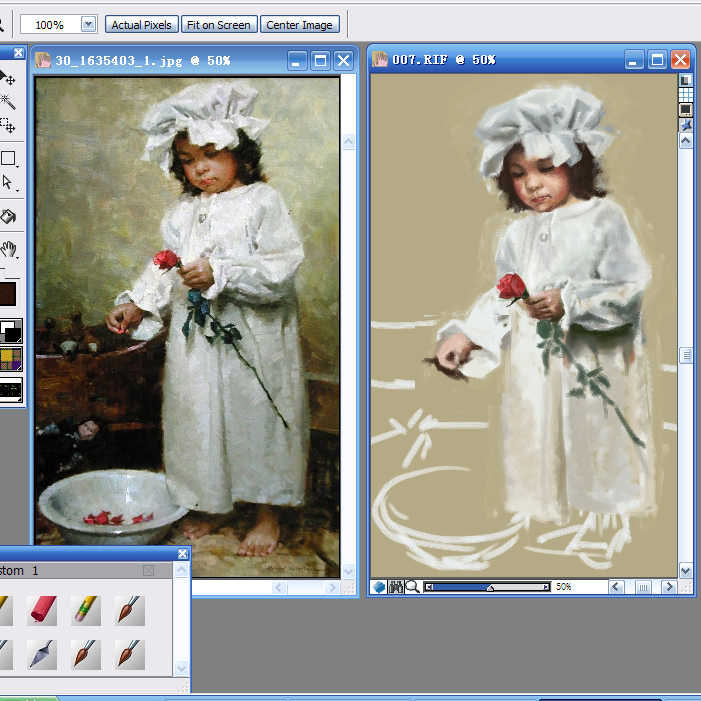The image size is (701, 701).
Task: Select the Layer Adjuster tool in toolbox
Action: pos(7,78)
